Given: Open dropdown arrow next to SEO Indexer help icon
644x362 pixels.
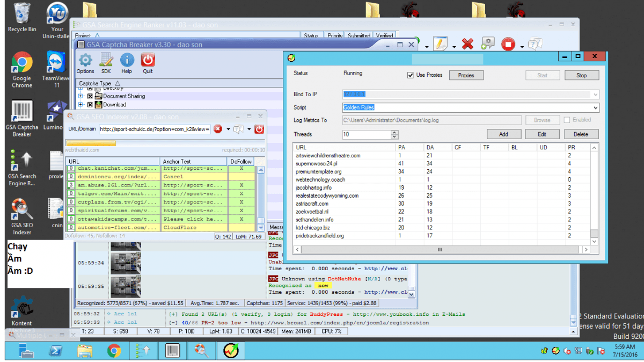Looking at the screenshot, I should pyautogui.click(x=249, y=129).
